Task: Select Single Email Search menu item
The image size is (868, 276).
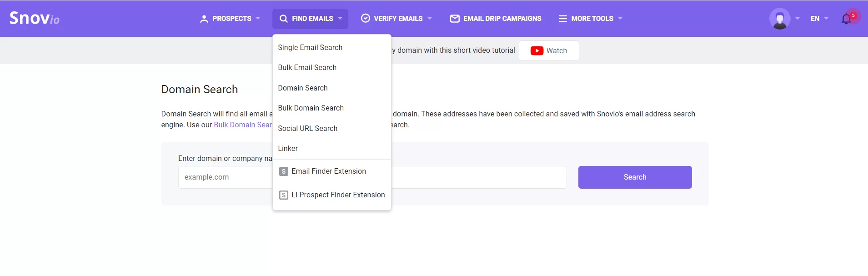Action: click(310, 48)
